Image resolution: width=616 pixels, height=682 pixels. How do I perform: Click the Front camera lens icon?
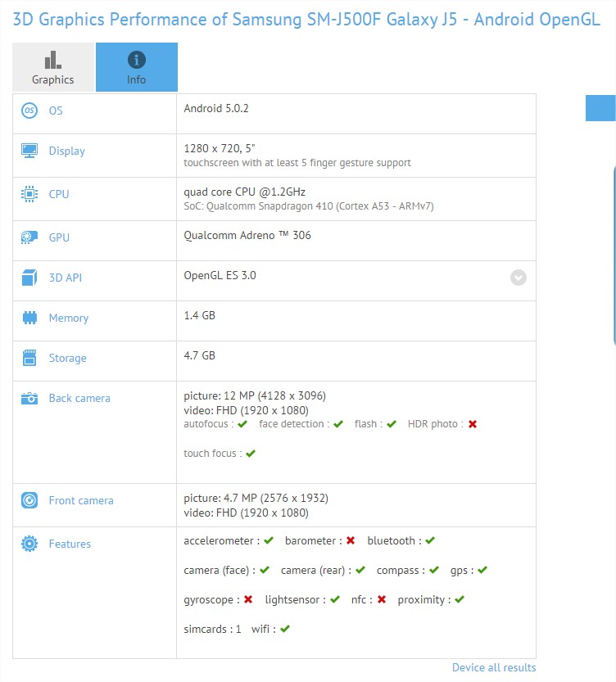[29, 500]
